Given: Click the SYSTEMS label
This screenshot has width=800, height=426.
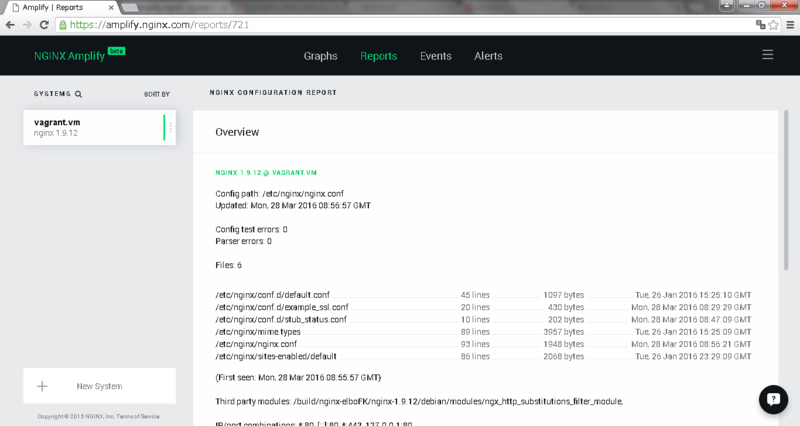Looking at the screenshot, I should coord(52,94).
